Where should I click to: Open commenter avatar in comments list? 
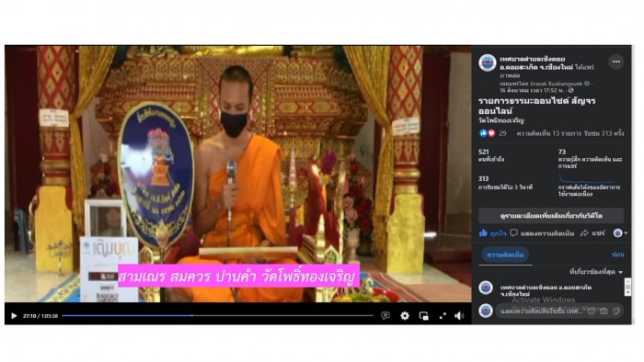(486, 288)
